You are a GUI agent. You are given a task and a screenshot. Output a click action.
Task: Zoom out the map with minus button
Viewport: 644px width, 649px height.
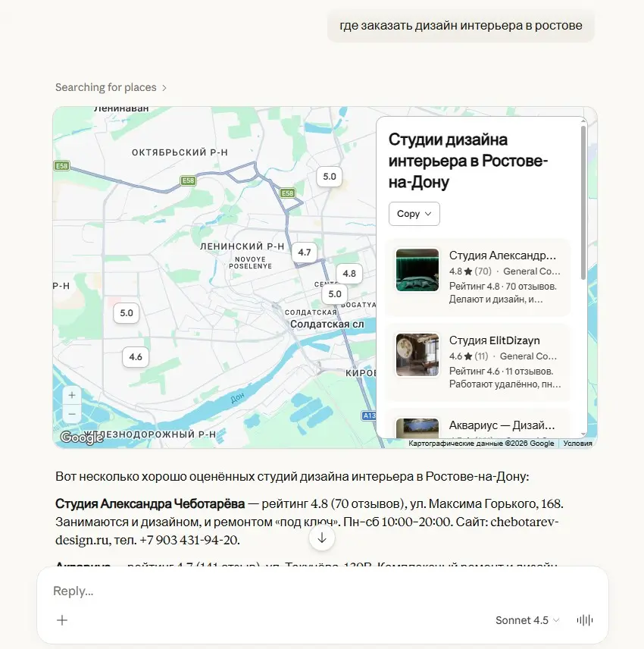coord(71,414)
